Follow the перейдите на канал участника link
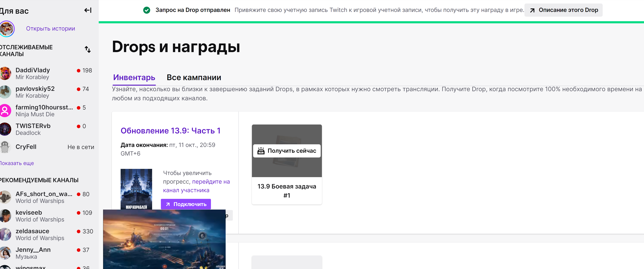This screenshot has height=269, width=644. (196, 186)
